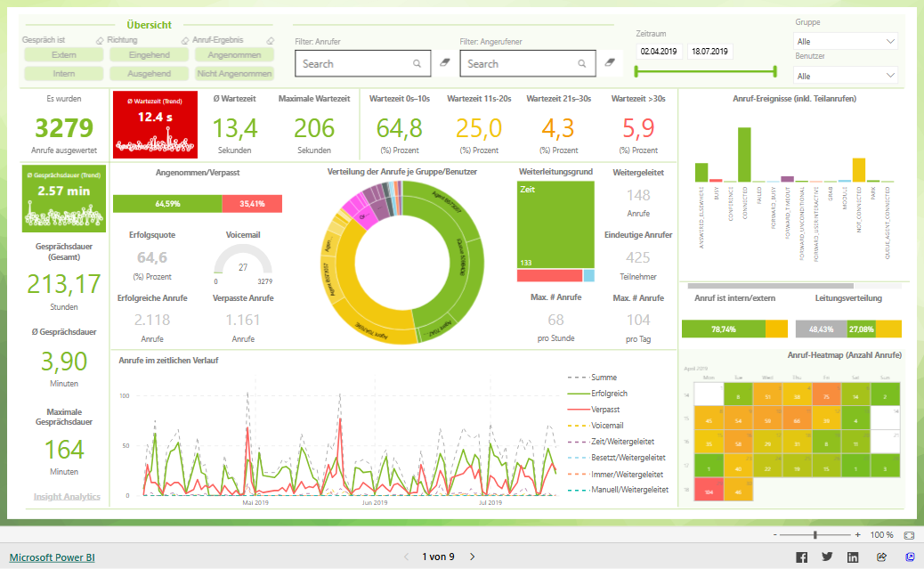Click the magnifier in Filter: Angerufener search
Image resolution: width=924 pixels, height=569 pixels.
tap(581, 64)
